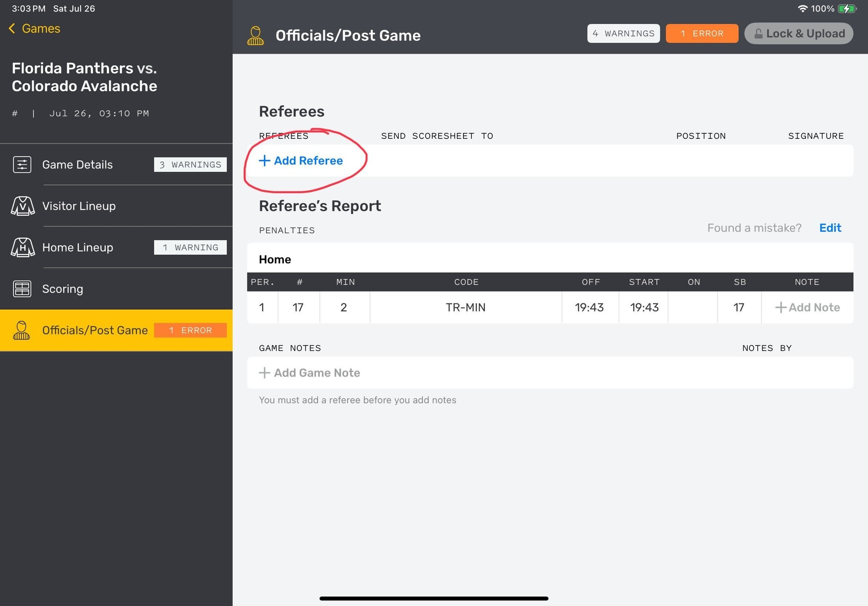Image resolution: width=868 pixels, height=606 pixels.
Task: Open the Scoring section
Action: tap(63, 289)
